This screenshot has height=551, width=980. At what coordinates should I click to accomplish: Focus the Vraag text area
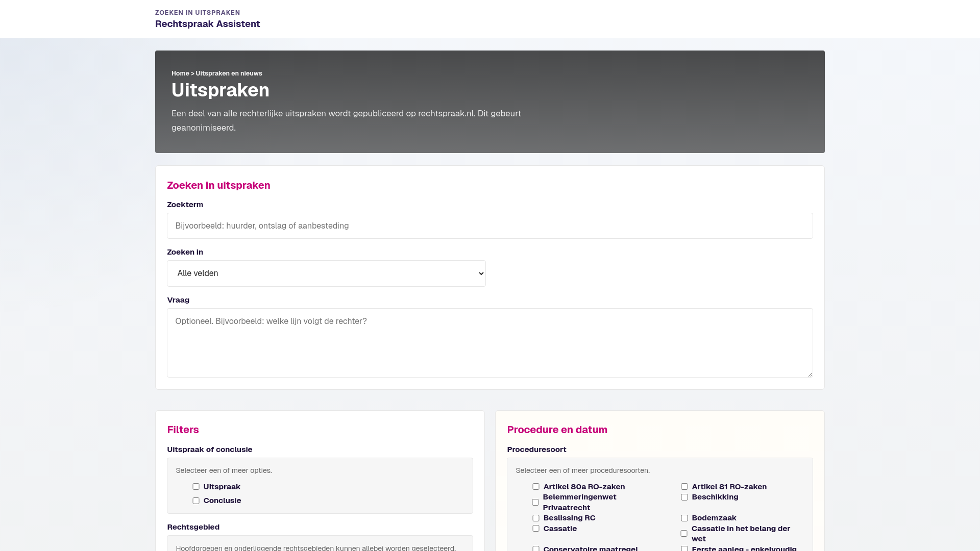[489, 343]
